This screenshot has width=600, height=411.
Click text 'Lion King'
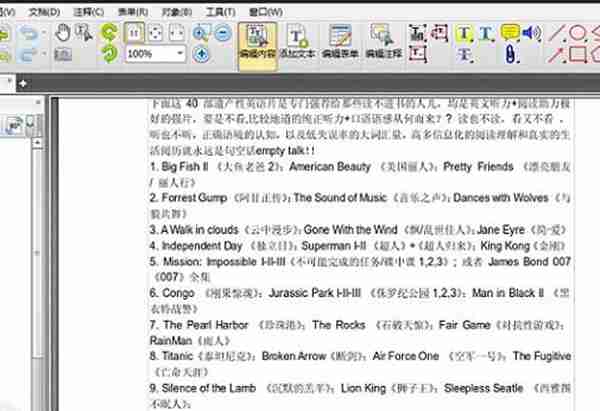(363, 388)
